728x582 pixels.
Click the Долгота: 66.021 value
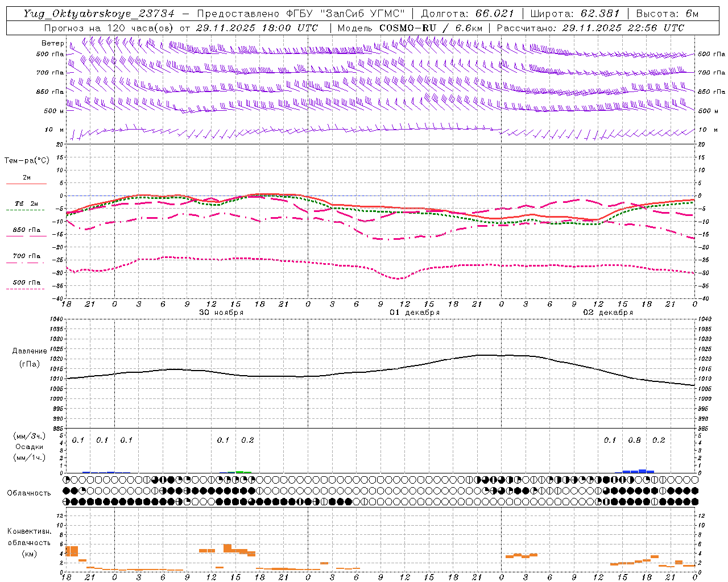point(468,14)
